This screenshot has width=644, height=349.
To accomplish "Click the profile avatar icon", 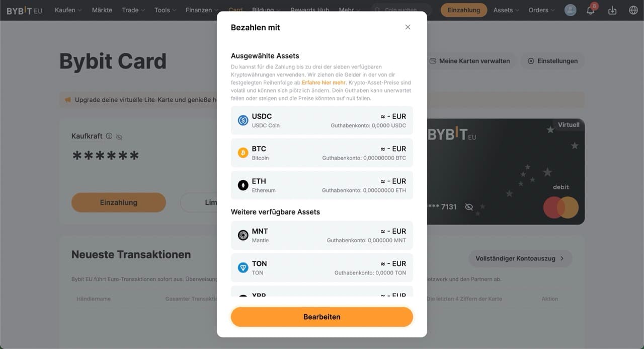I will pyautogui.click(x=570, y=10).
